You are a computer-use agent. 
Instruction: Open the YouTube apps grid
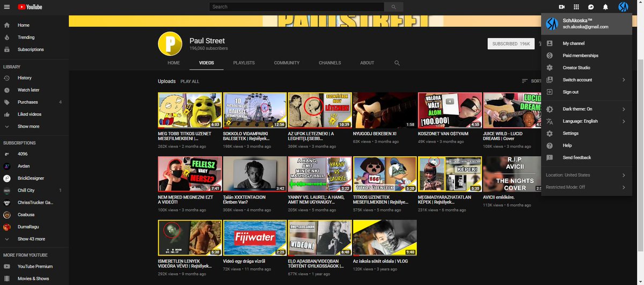[x=576, y=7]
